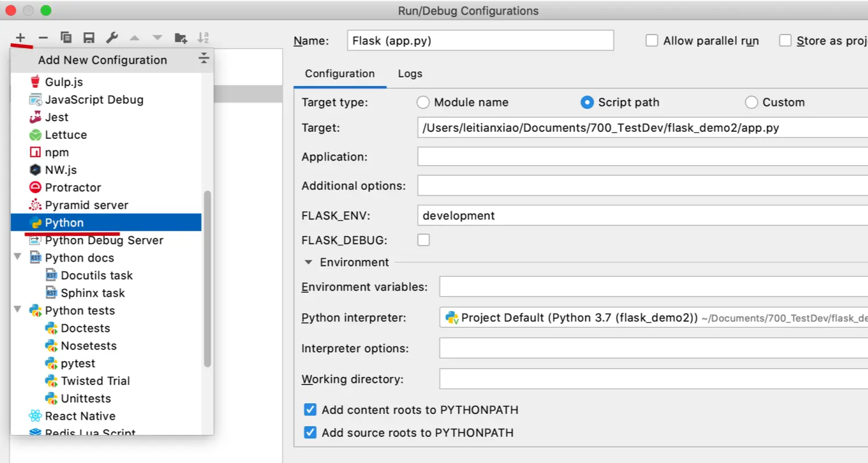The width and height of the screenshot is (868, 463).
Task: Collapse the Python docs group
Action: point(18,257)
